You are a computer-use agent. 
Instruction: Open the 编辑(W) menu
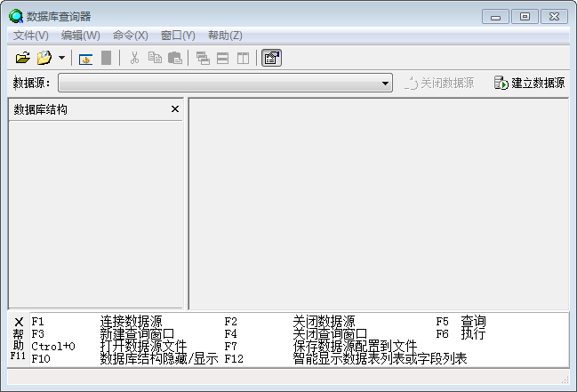coord(80,36)
